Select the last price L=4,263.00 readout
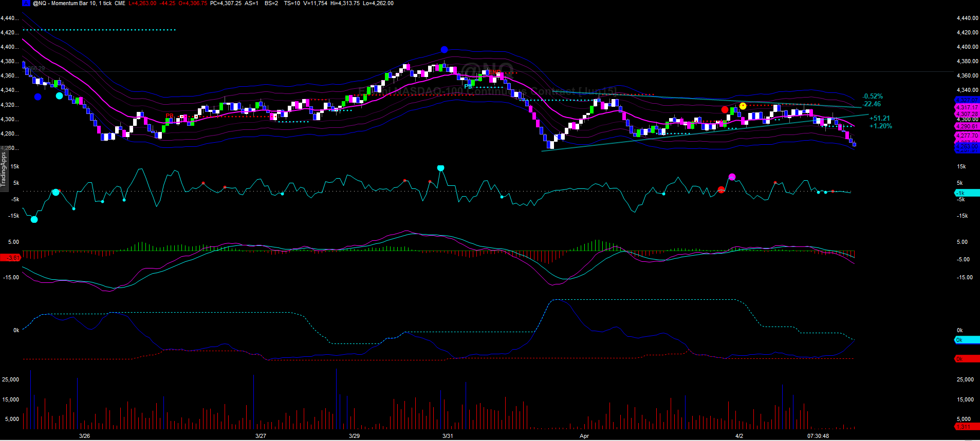The height and width of the screenshot is (441, 980). coord(142,3)
